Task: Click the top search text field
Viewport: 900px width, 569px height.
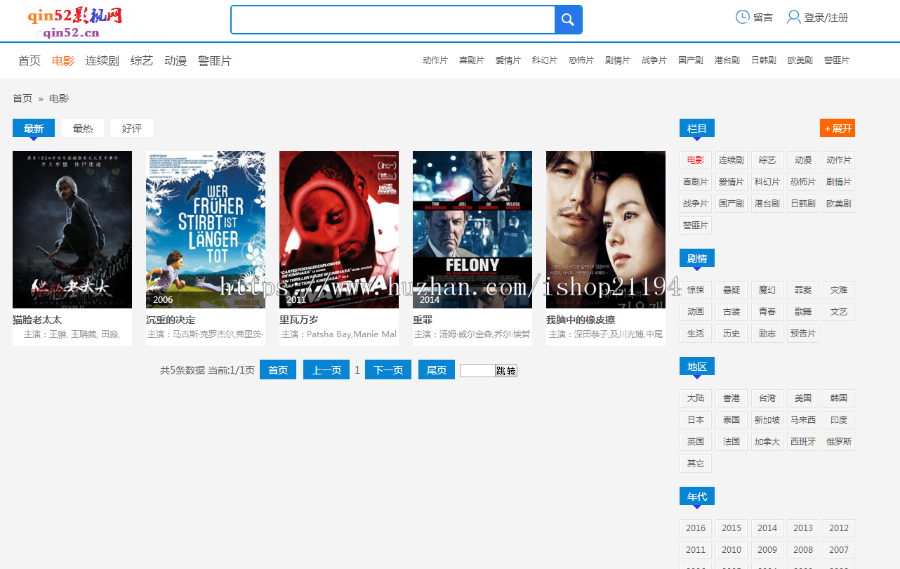Action: click(392, 20)
